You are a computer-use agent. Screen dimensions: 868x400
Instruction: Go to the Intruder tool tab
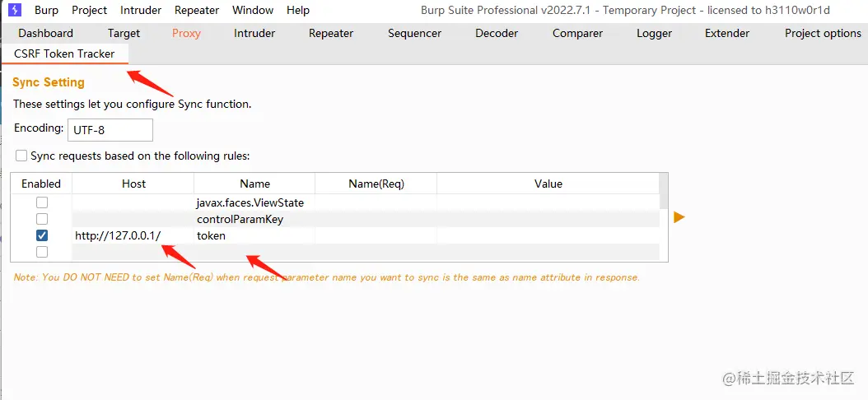tap(254, 33)
